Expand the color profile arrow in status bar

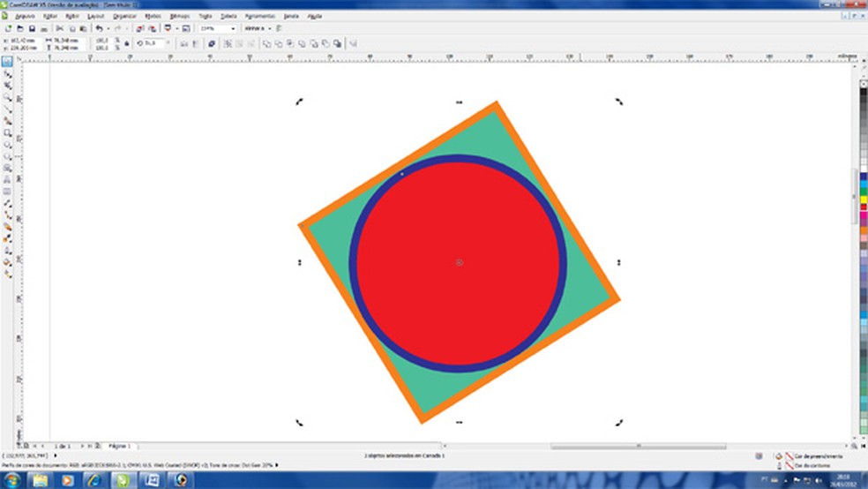(x=277, y=464)
